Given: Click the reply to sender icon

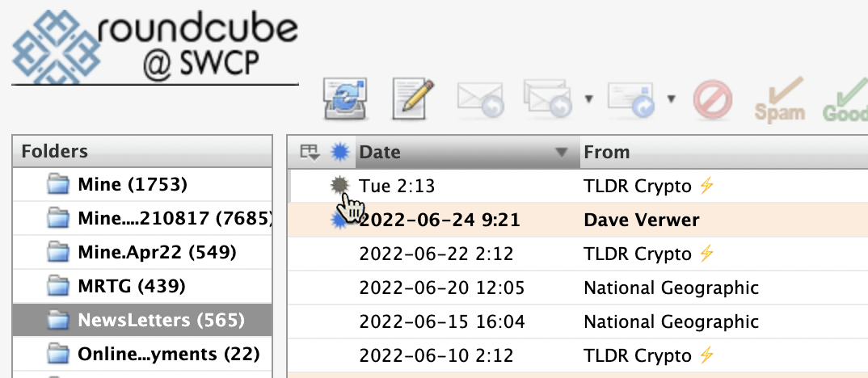Looking at the screenshot, I should [480, 100].
